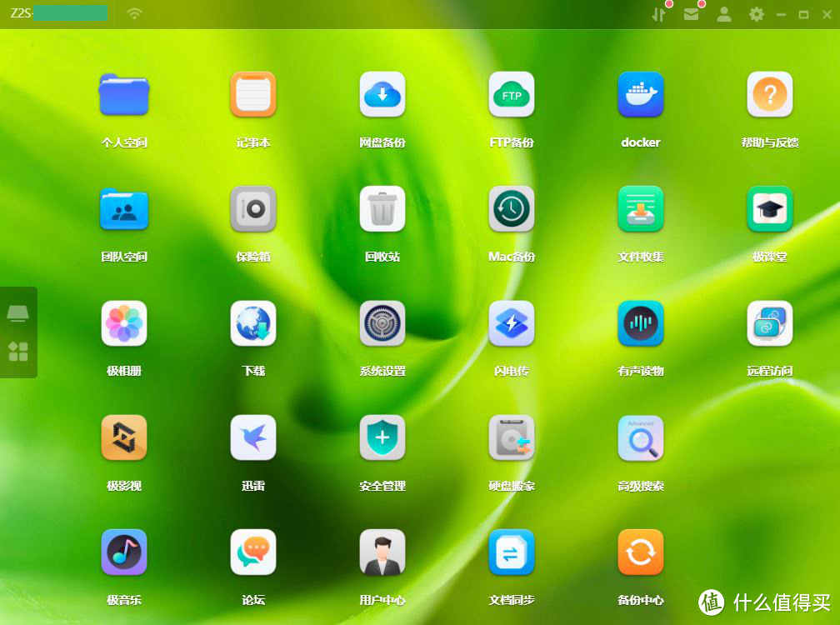The image size is (840, 625).
Task: Minimize the client window
Action: coord(781,15)
